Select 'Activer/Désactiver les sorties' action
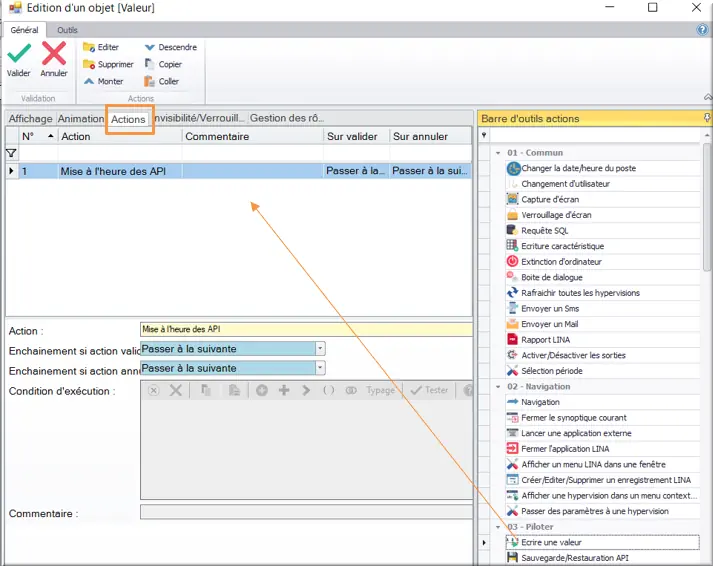 (x=603, y=355)
